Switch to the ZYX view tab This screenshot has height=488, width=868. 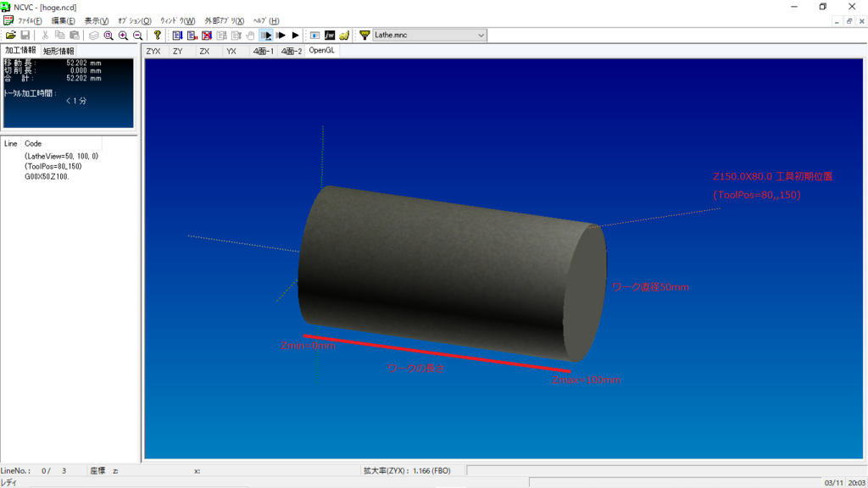point(153,52)
